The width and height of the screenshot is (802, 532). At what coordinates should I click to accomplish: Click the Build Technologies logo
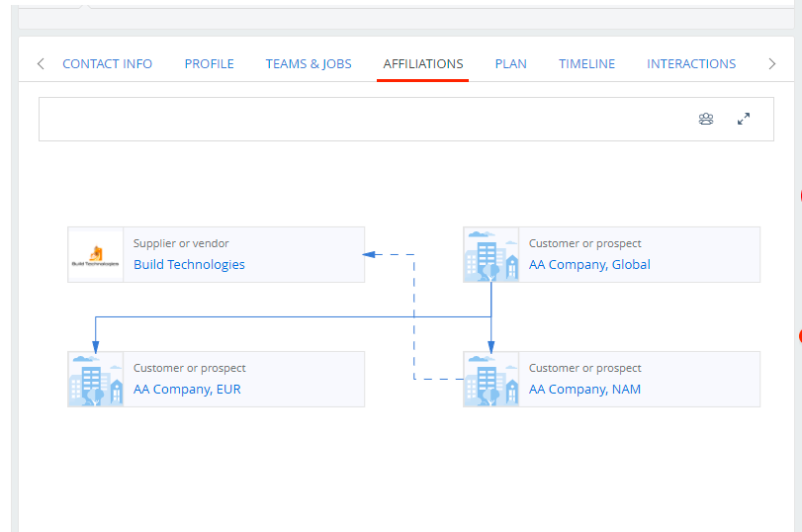95,255
